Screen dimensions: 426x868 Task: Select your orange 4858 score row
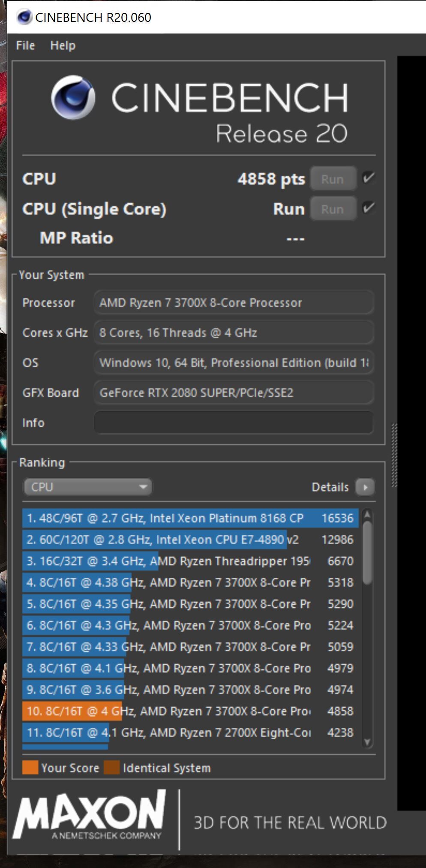tap(191, 711)
